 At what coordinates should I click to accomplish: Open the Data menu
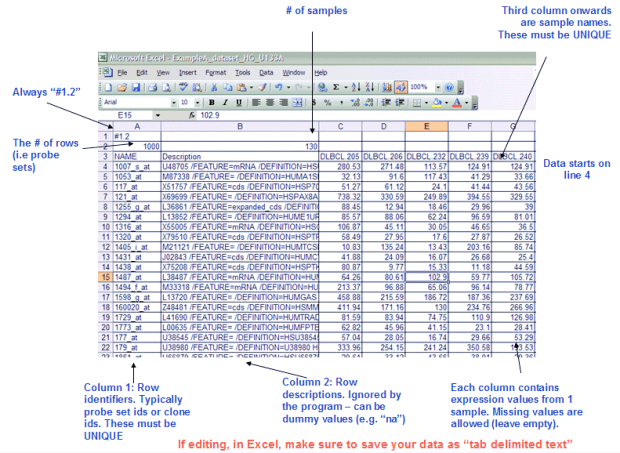pos(266,73)
